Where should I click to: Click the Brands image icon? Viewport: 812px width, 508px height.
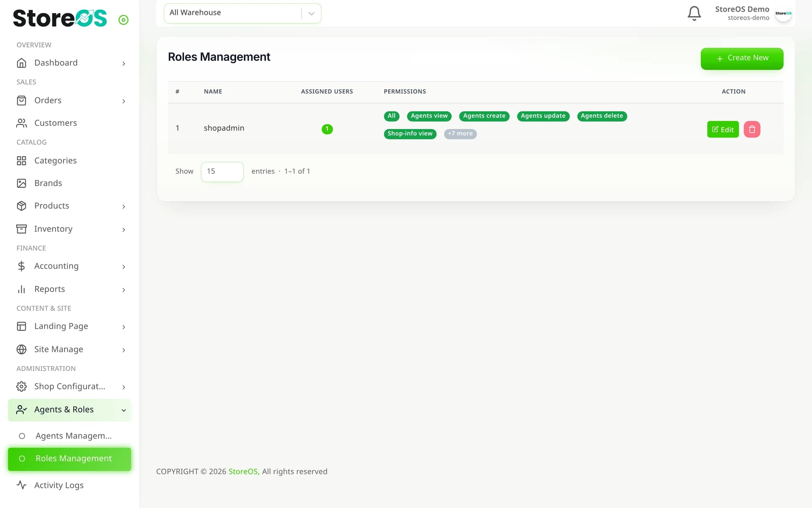tap(21, 183)
